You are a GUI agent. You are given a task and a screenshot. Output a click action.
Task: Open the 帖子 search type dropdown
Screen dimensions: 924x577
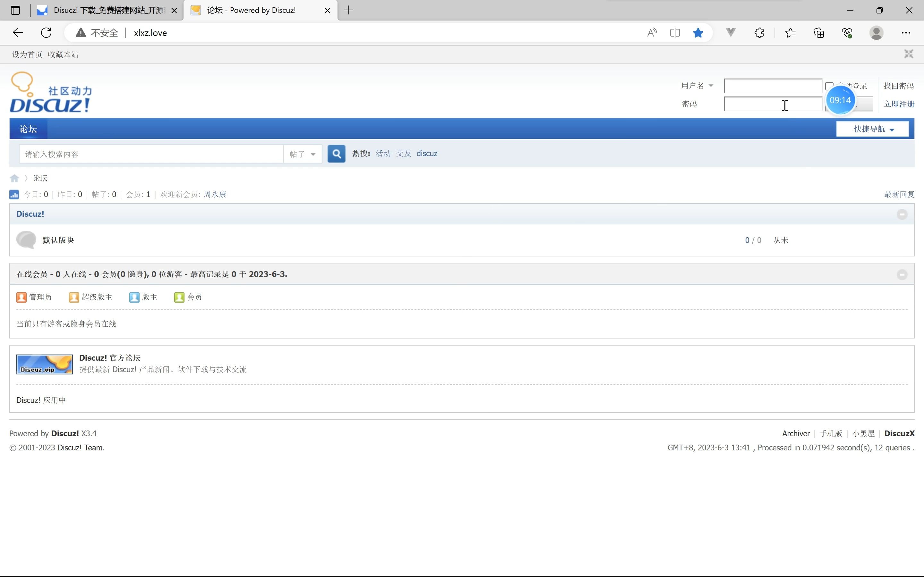click(303, 154)
